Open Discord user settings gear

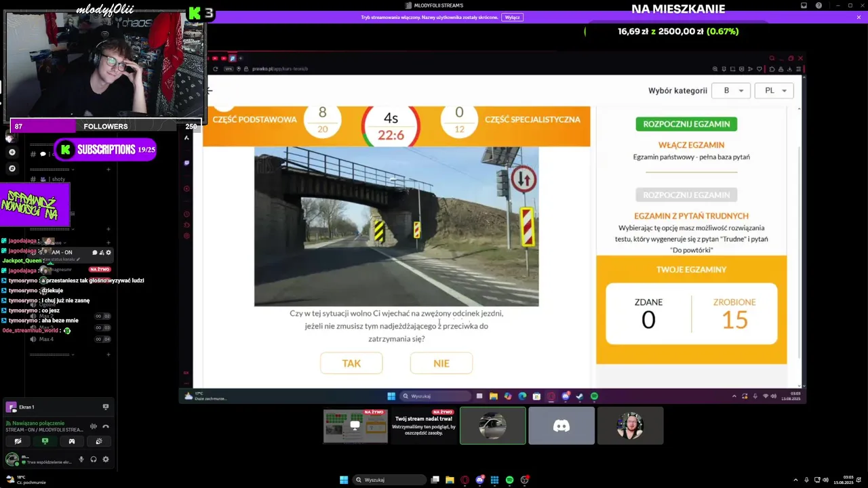[x=105, y=460]
